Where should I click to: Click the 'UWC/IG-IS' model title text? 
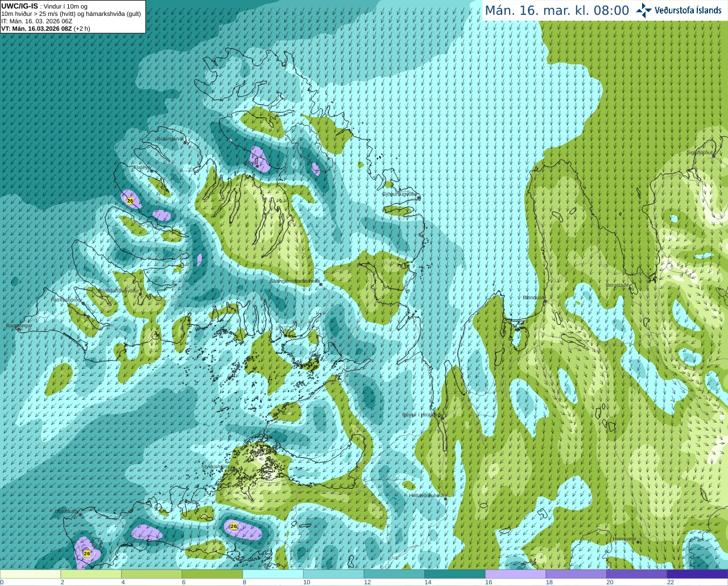click(20, 6)
